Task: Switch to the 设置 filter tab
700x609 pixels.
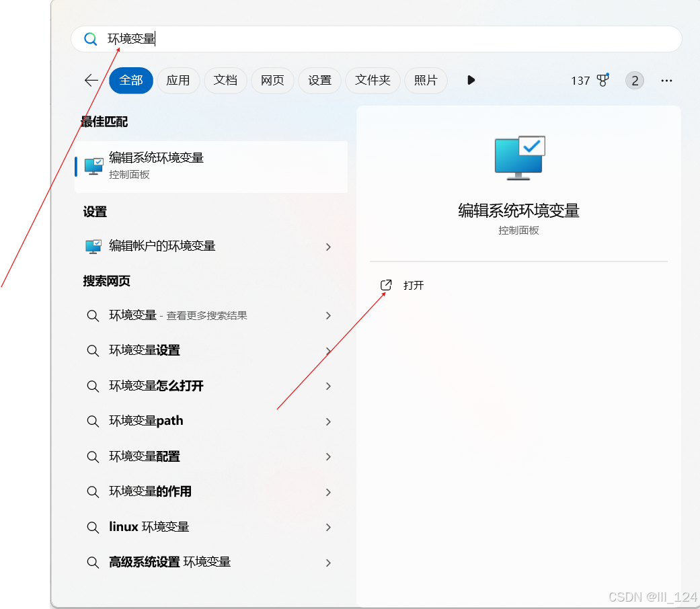Action: [x=319, y=80]
